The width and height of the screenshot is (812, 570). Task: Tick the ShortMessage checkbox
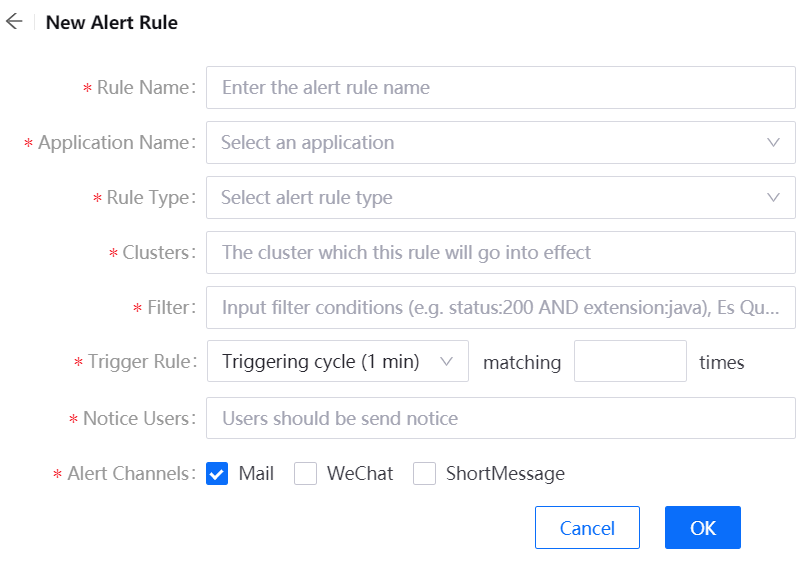point(425,474)
